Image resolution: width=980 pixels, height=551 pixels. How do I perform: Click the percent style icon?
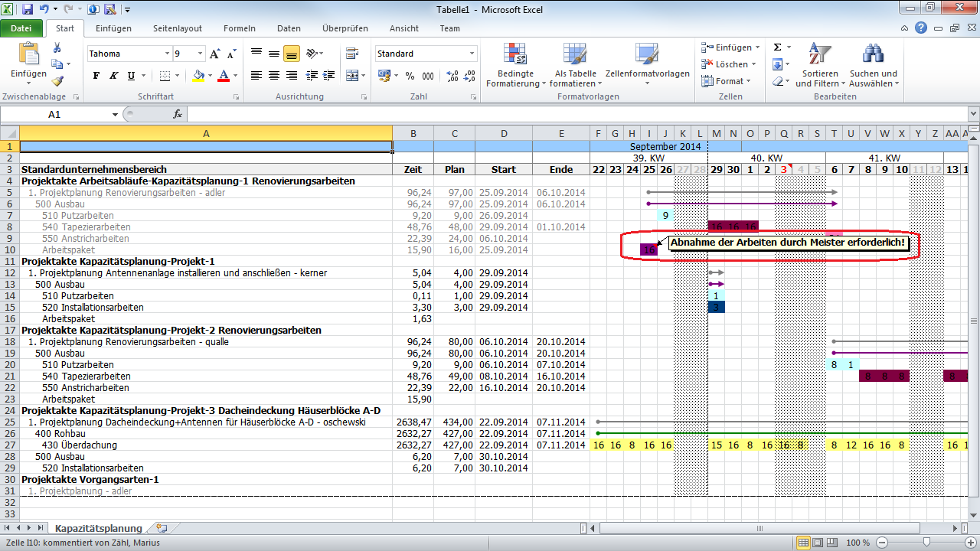click(x=410, y=76)
